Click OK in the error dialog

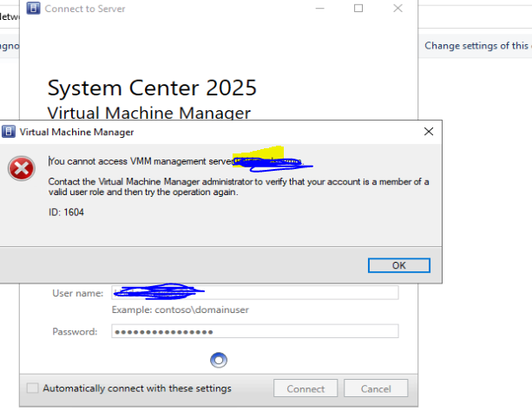(399, 265)
